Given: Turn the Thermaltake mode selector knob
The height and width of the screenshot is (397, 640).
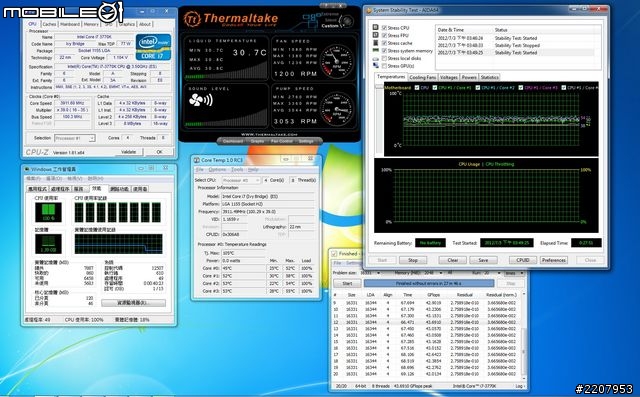Looking at the screenshot, I should (x=347, y=21).
